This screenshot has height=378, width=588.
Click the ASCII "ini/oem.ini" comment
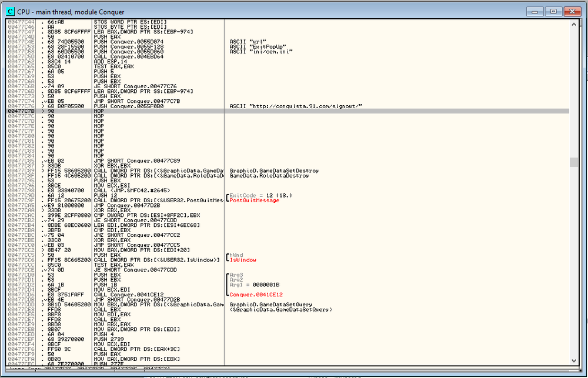click(253, 51)
